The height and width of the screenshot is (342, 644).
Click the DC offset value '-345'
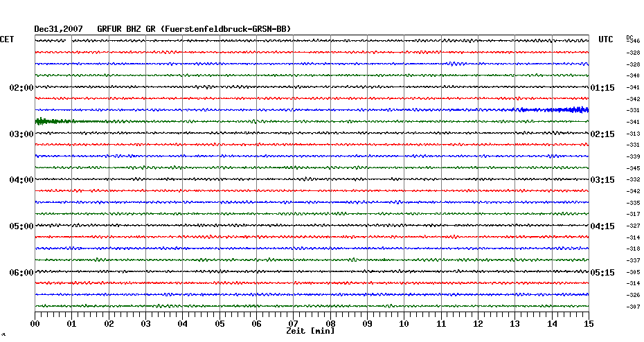point(633,168)
